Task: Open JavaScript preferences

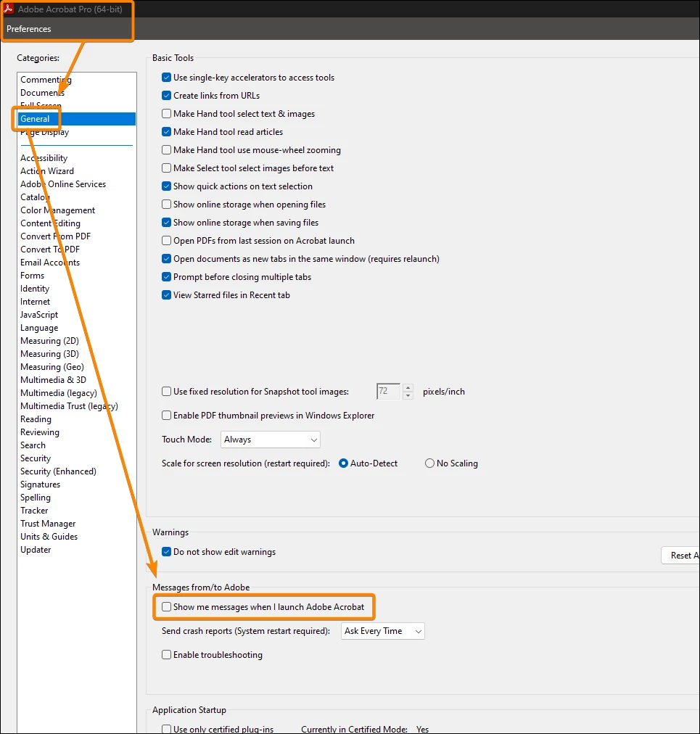Action: click(39, 315)
